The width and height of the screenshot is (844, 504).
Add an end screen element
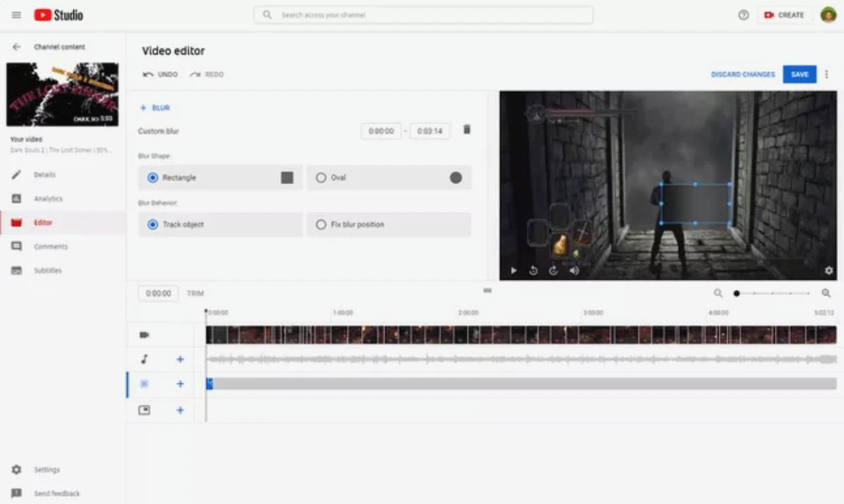point(180,410)
